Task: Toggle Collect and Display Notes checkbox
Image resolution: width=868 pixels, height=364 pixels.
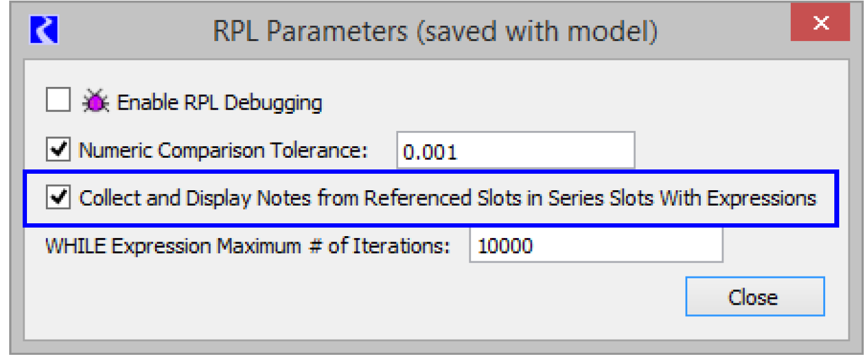Action: pyautogui.click(x=59, y=198)
